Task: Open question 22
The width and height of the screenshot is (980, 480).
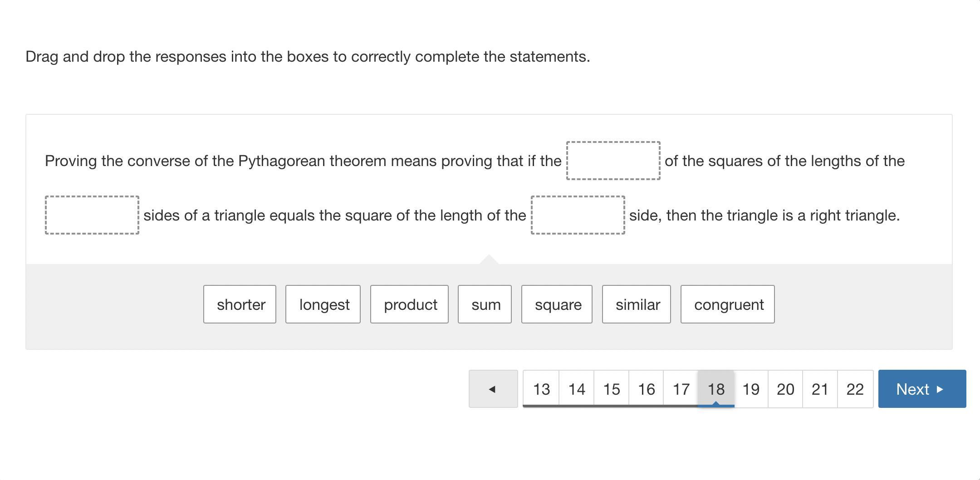Action: [855, 389]
